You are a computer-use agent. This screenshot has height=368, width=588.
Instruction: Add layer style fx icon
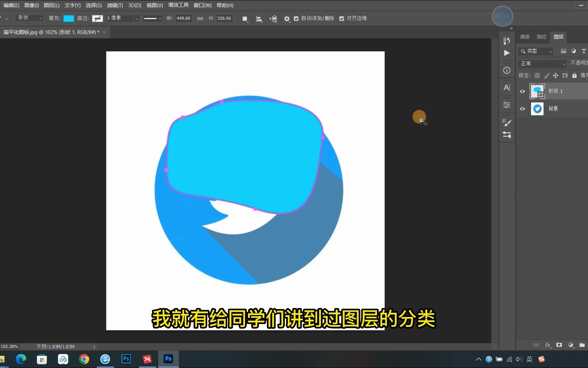[x=548, y=345]
